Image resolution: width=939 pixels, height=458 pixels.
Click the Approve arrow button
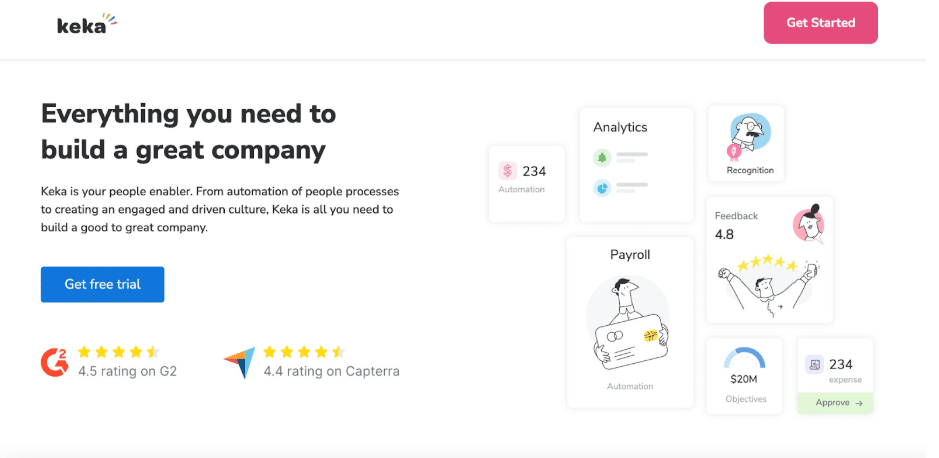pos(835,403)
